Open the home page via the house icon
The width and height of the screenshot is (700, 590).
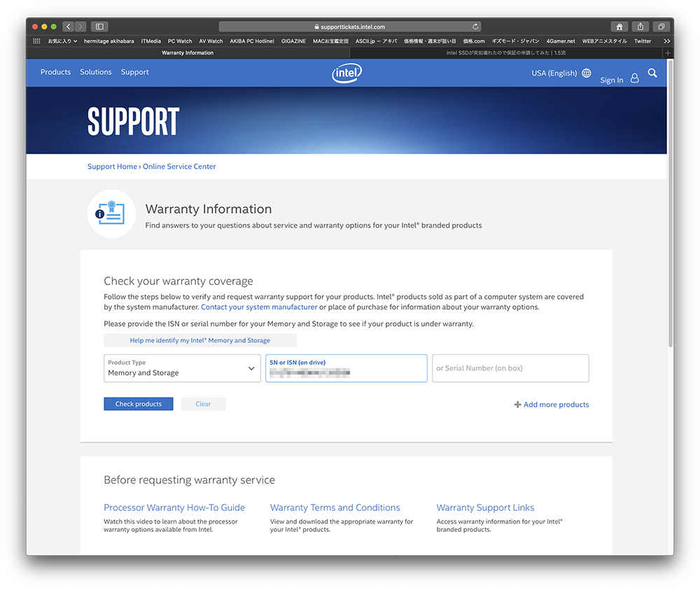(x=619, y=27)
